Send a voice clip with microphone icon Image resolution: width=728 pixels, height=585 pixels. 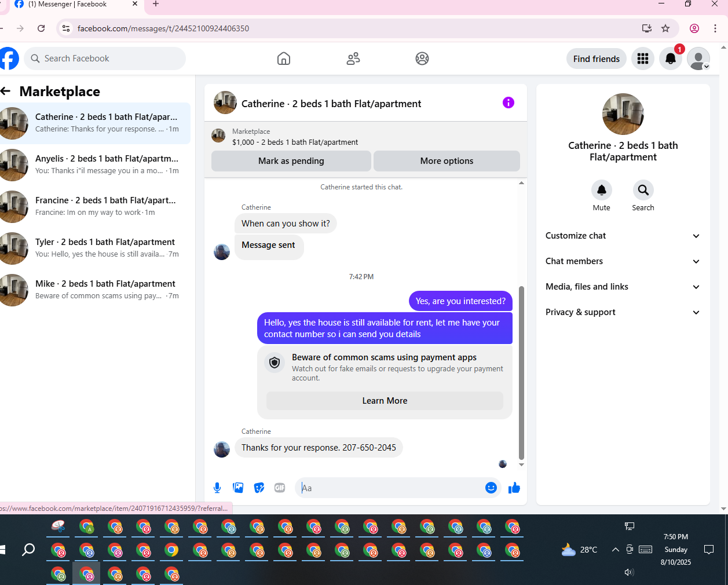(x=217, y=488)
